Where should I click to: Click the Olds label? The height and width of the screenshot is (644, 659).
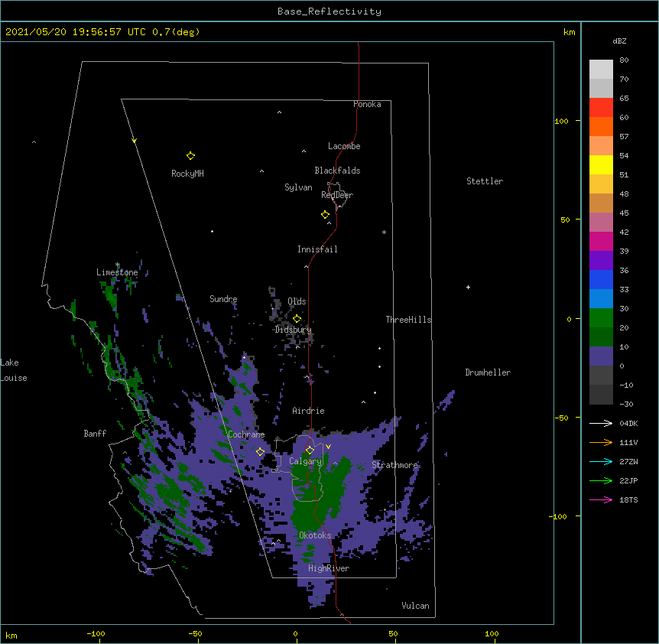[297, 301]
